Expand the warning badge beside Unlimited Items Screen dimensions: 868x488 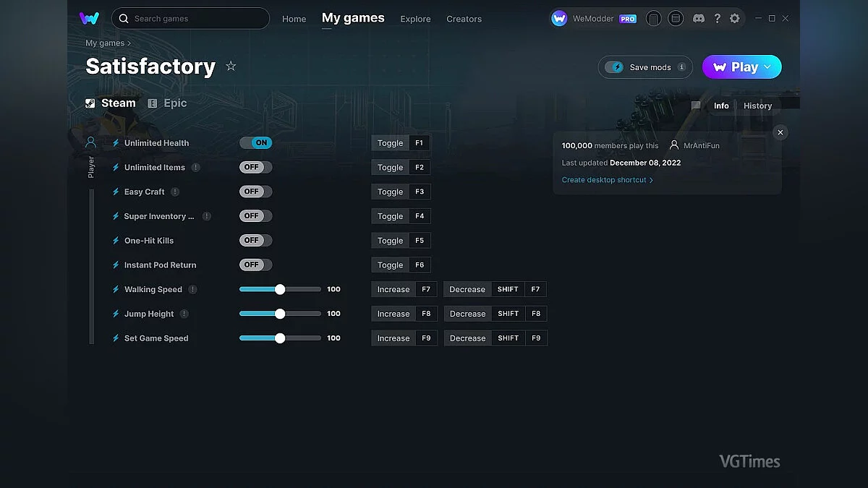(195, 167)
